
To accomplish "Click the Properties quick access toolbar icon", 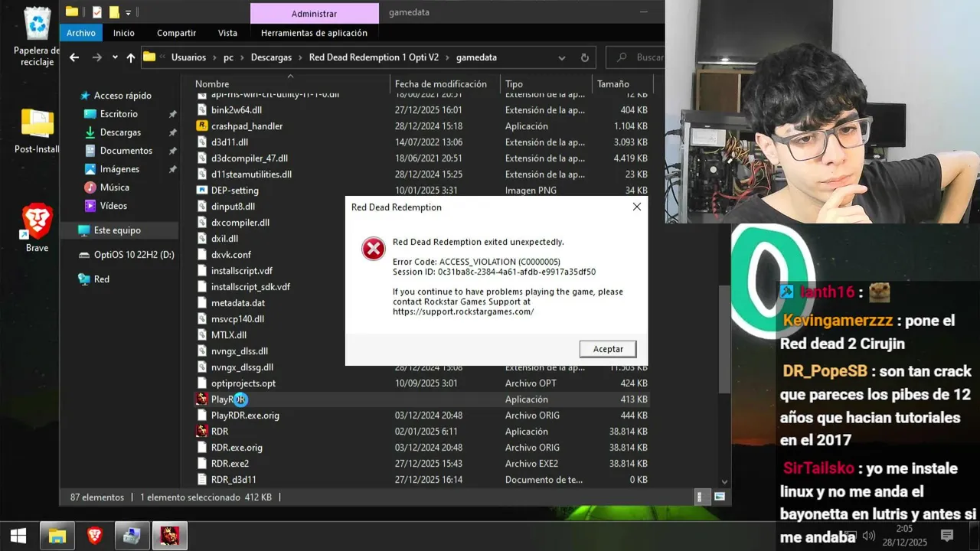I will pos(97,12).
